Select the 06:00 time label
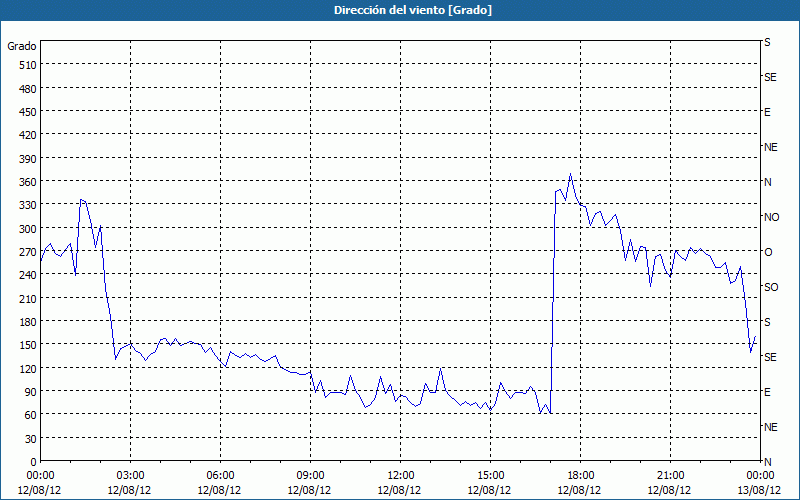Viewport: 800px width, 500px height. [220, 476]
